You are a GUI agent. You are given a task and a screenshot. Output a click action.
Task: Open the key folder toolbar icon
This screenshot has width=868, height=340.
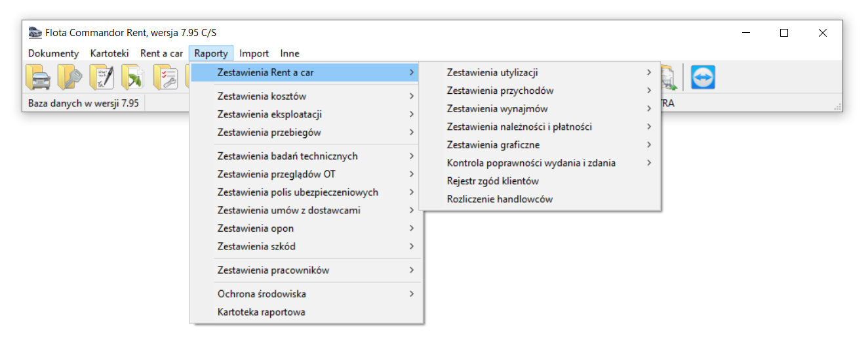[x=70, y=77]
